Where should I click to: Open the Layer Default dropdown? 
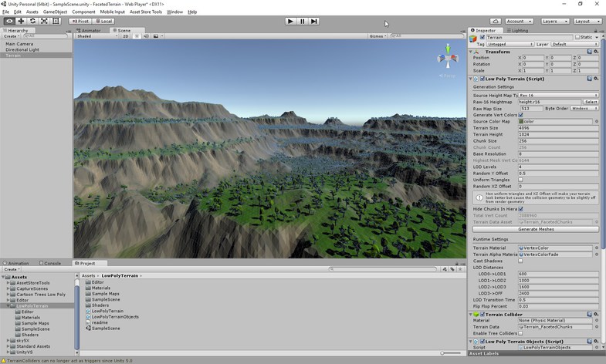tap(574, 44)
